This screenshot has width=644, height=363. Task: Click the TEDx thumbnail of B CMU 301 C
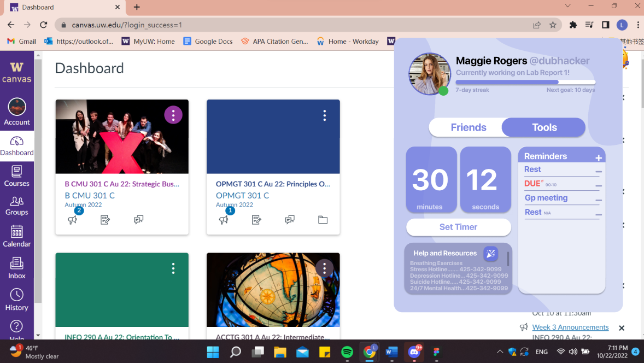click(122, 136)
